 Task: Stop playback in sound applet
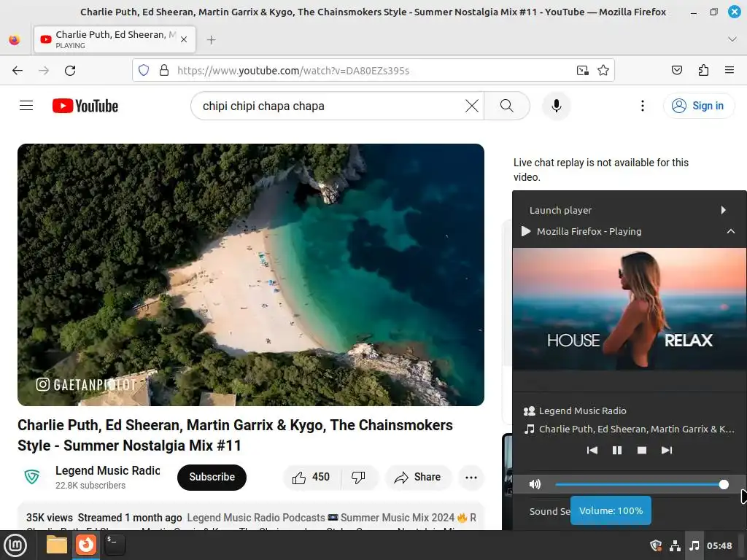click(x=642, y=451)
